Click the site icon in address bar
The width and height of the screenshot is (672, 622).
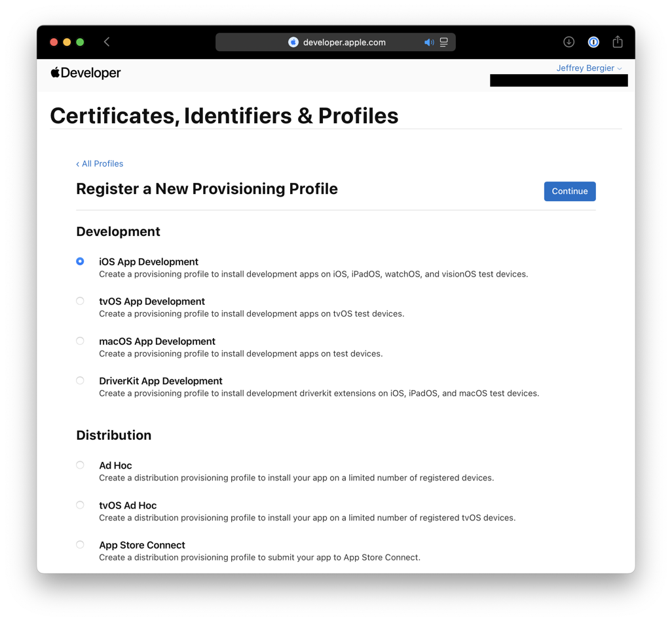point(293,43)
